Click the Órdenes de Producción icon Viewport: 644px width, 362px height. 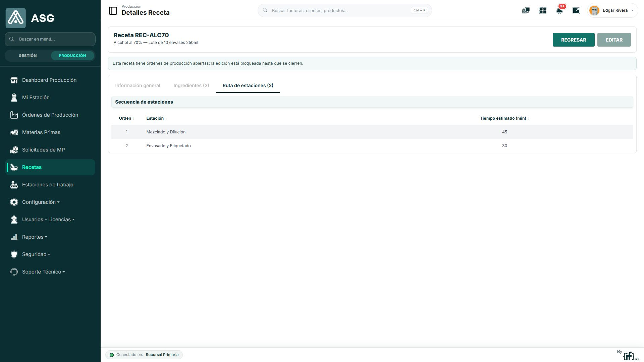[x=14, y=115]
